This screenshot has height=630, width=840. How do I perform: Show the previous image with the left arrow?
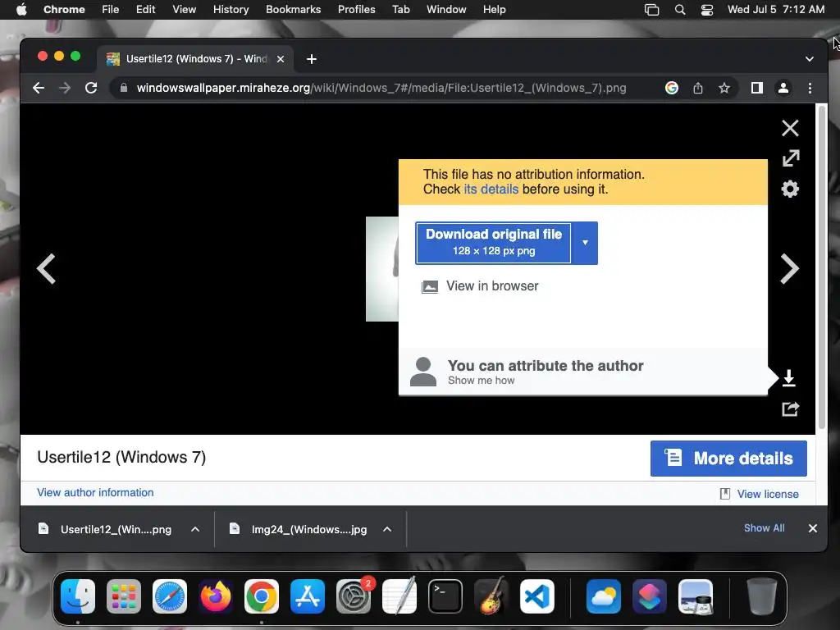(x=46, y=268)
